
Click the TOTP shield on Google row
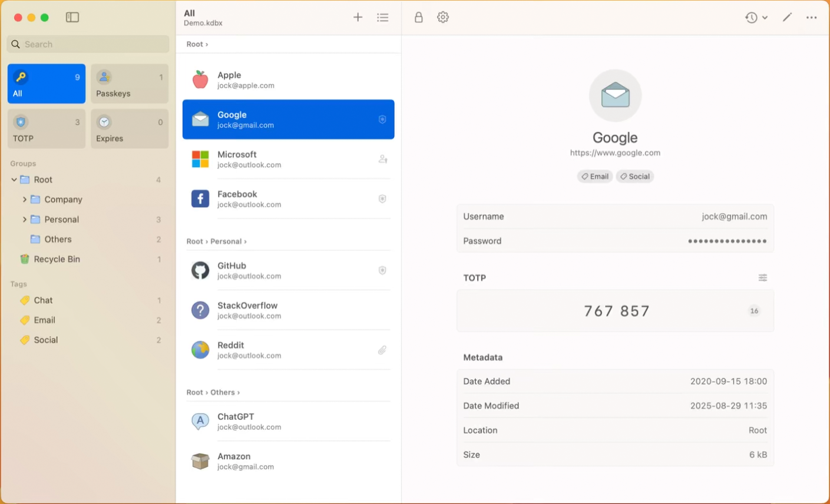coord(382,120)
